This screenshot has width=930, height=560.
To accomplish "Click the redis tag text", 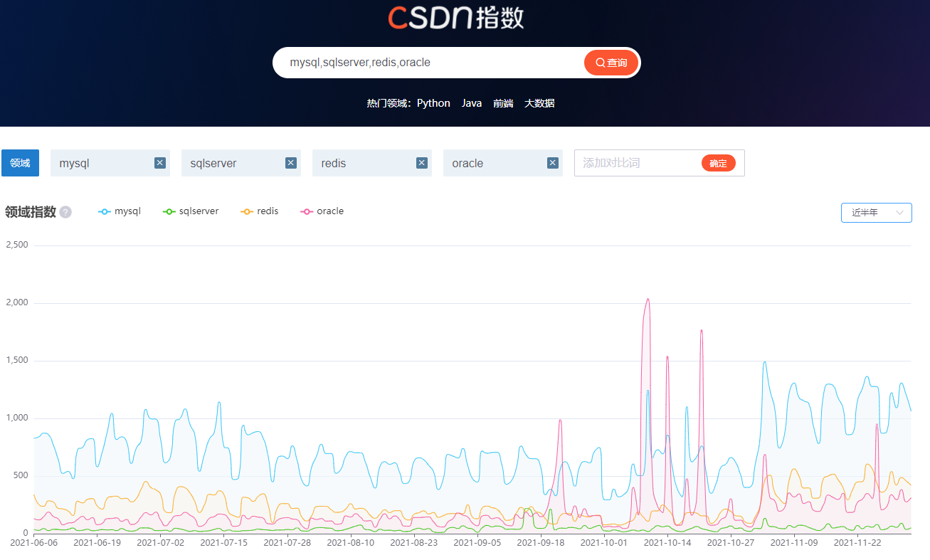I will pos(334,163).
